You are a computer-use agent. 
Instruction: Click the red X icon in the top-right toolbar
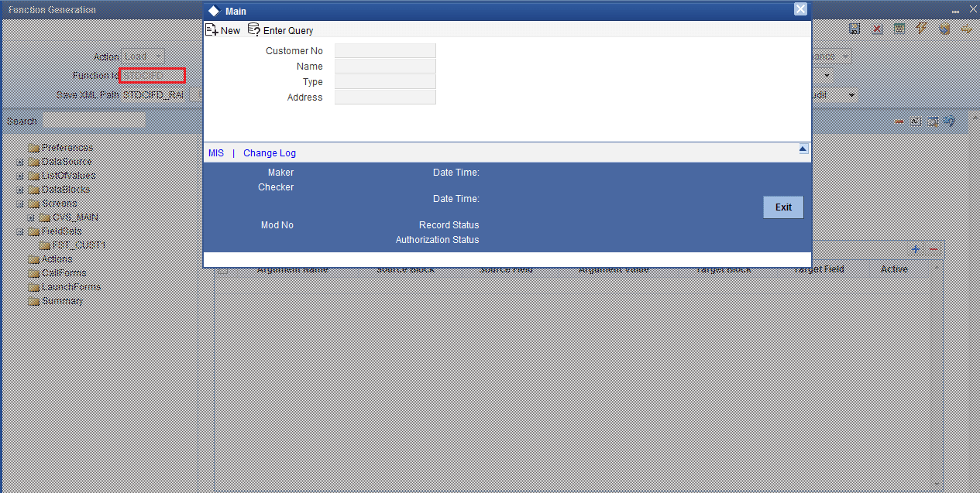[x=877, y=29]
